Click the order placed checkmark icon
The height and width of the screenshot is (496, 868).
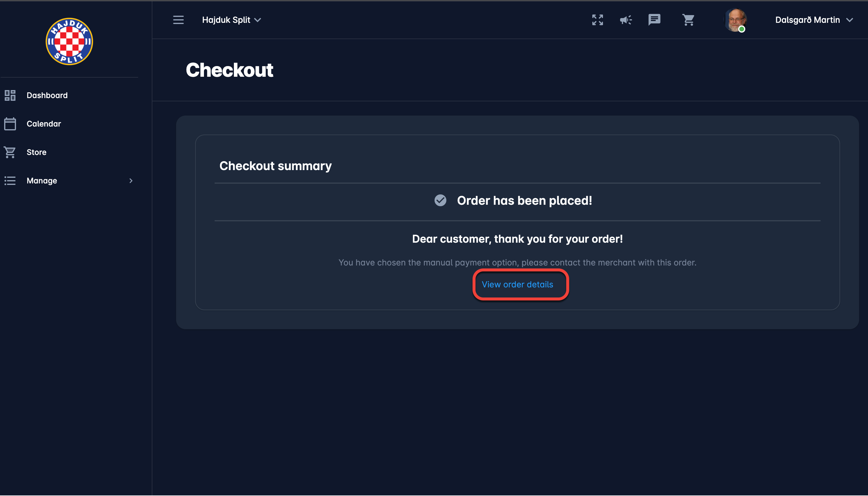440,201
